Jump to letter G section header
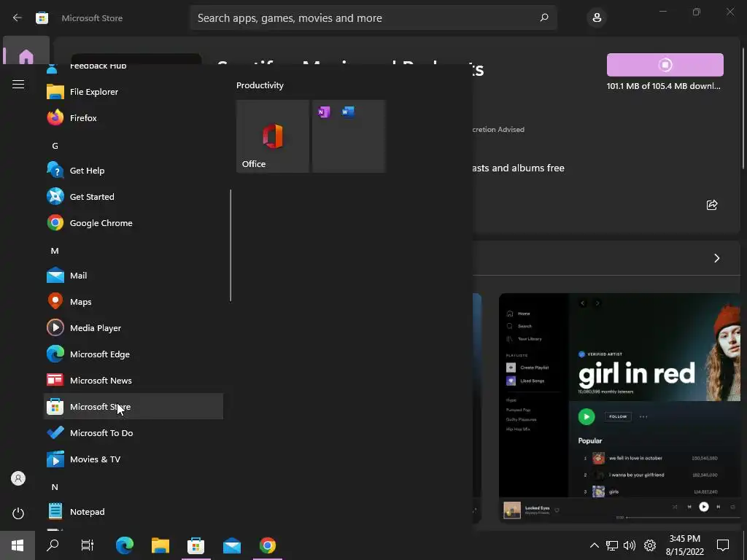Image resolution: width=747 pixels, height=560 pixels. tap(55, 146)
